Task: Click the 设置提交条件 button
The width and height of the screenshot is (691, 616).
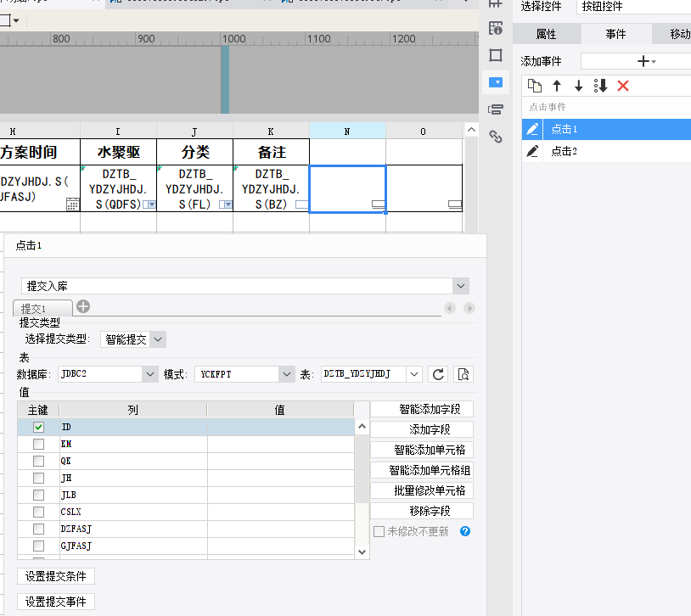Action: pos(56,577)
